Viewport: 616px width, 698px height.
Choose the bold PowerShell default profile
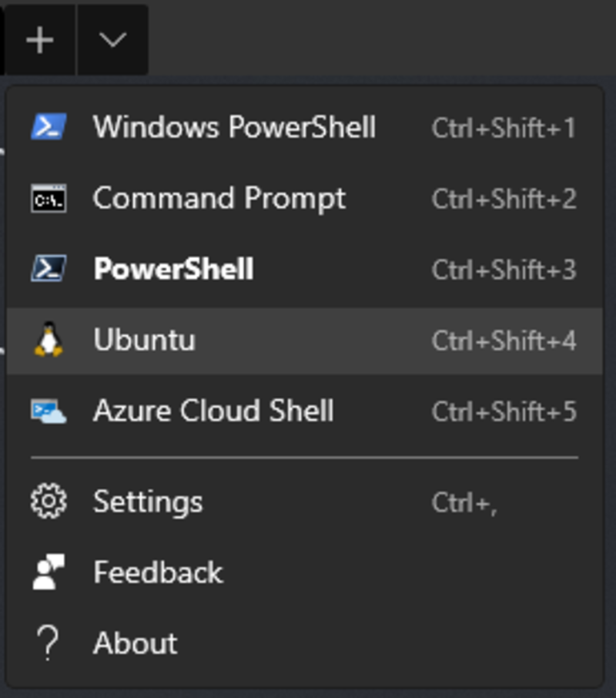(173, 270)
